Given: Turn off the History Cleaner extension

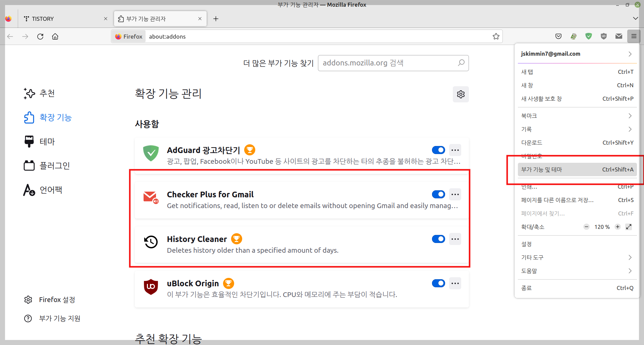Looking at the screenshot, I should (x=438, y=239).
